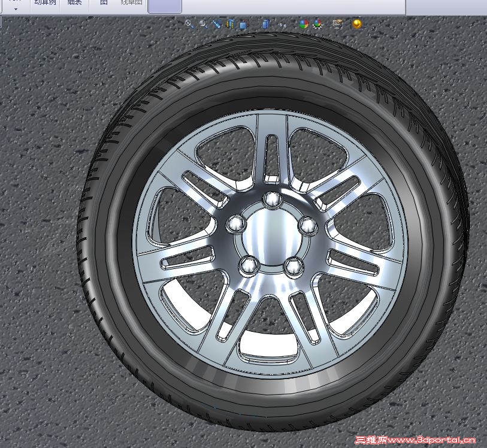Click the Edit Appearance color sphere icon
Image resolution: width=487 pixels, height=448 pixels.
point(304,24)
